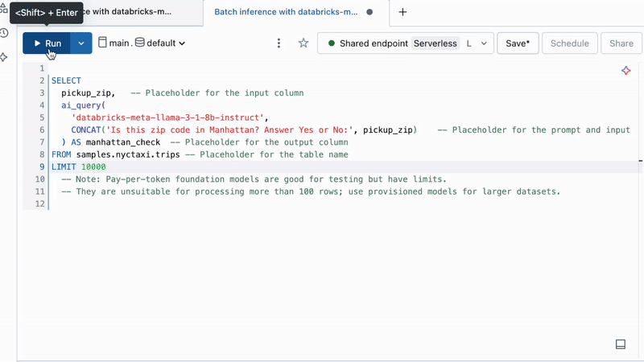Open the default schema dropdown
Screen dimensions: 644x362
coord(160,43)
